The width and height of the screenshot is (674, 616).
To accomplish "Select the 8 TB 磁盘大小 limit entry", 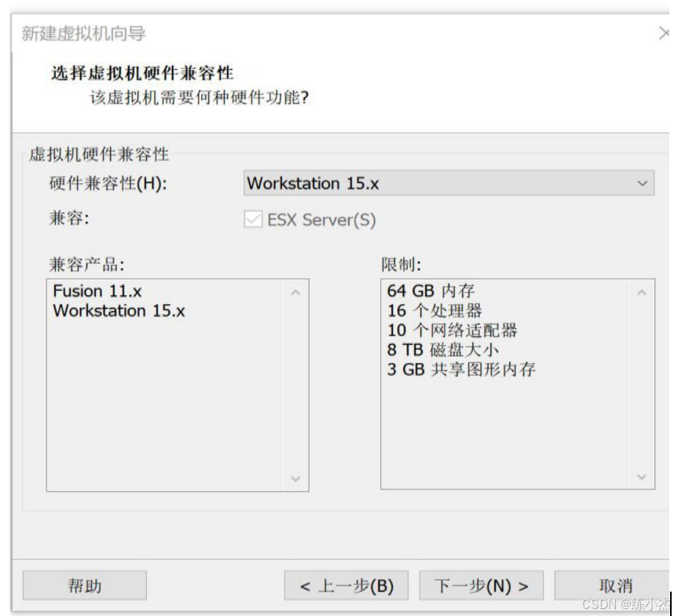I will pyautogui.click(x=443, y=350).
